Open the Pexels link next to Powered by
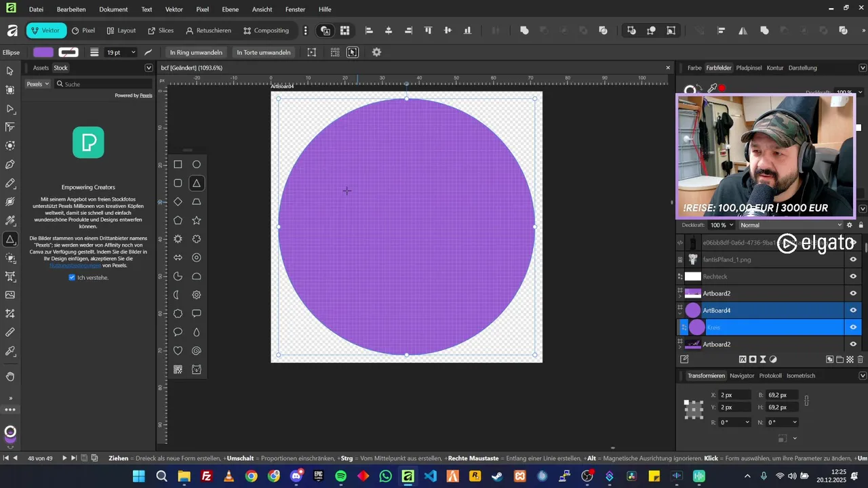This screenshot has height=488, width=868. point(146,96)
